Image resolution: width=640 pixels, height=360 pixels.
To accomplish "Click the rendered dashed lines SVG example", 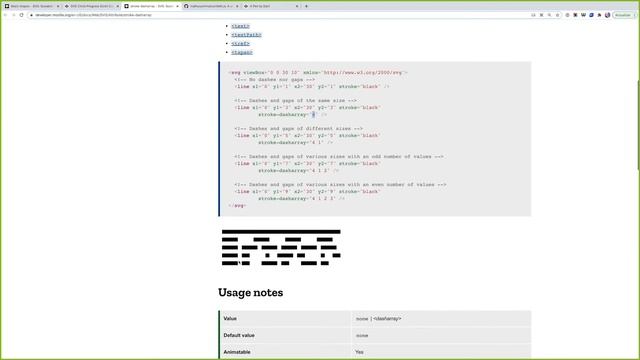I will click(x=281, y=247).
